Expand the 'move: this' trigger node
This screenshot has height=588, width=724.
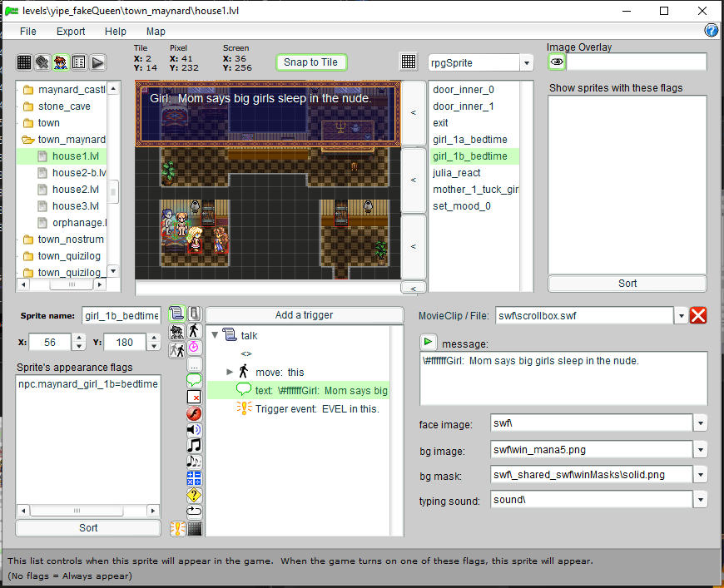[x=231, y=373]
